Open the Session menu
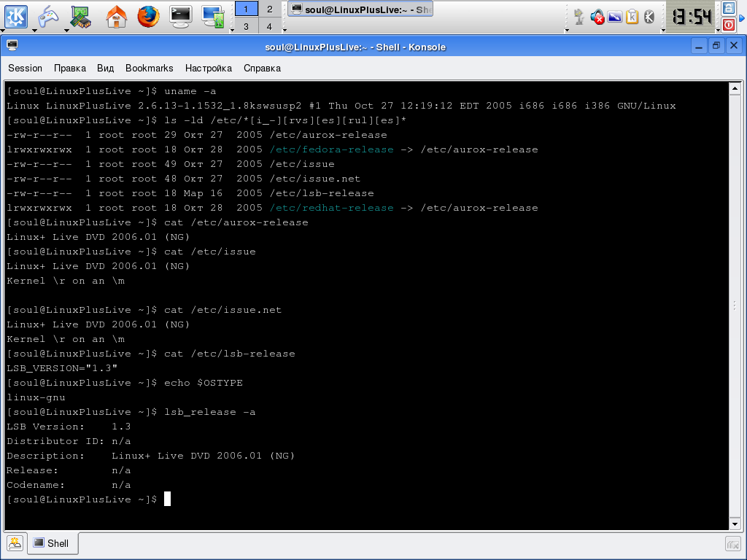The height and width of the screenshot is (560, 747). (x=26, y=68)
